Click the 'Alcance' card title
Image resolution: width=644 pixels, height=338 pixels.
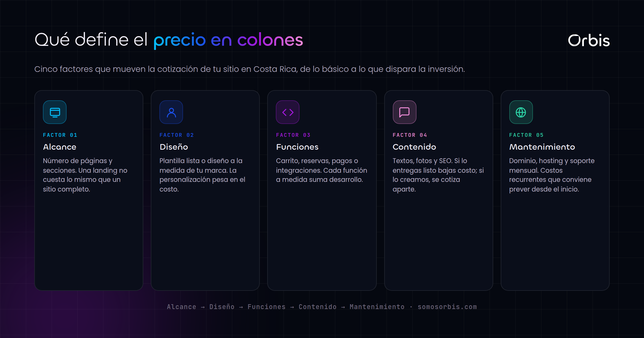coord(60,147)
